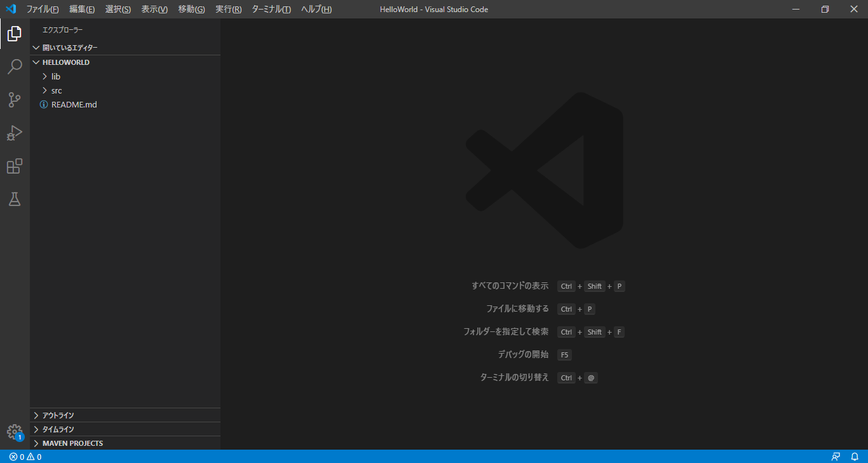The height and width of the screenshot is (463, 868).
Task: Open the ファイル(F) menu
Action: coord(43,10)
